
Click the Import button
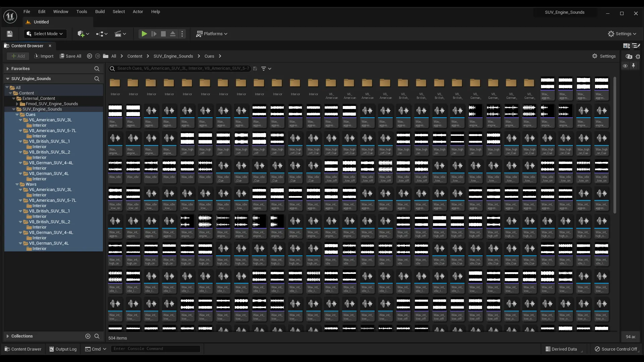pos(44,56)
